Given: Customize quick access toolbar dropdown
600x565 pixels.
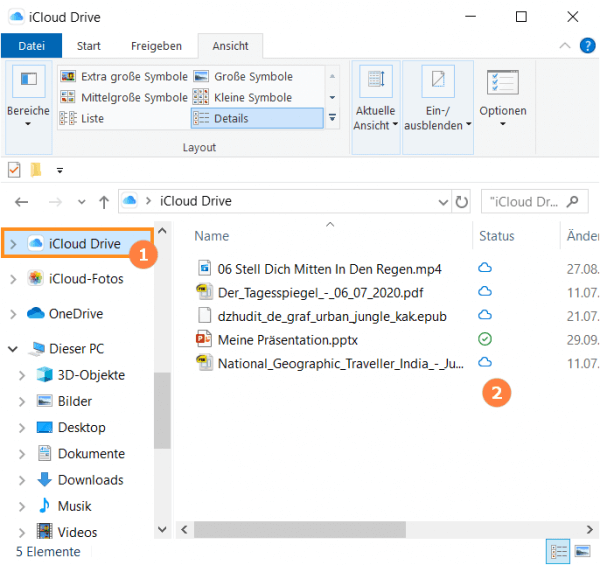Looking at the screenshot, I should pos(60,171).
